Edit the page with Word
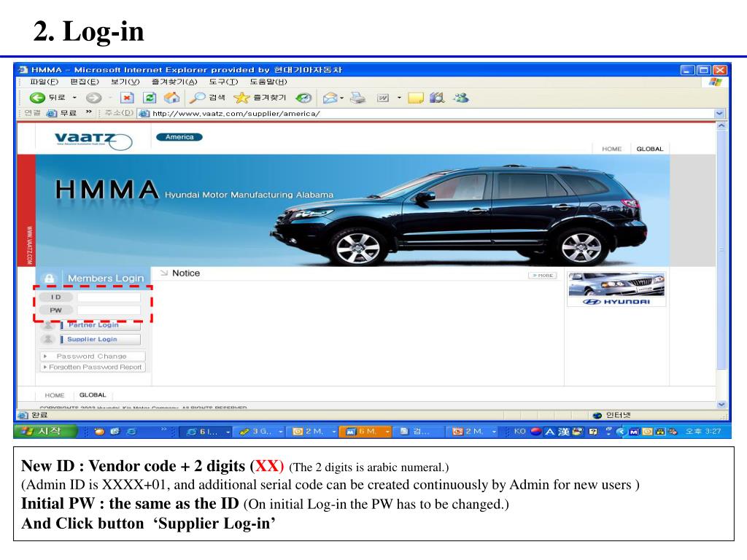Screen dimensions: 747x560 [x=382, y=98]
